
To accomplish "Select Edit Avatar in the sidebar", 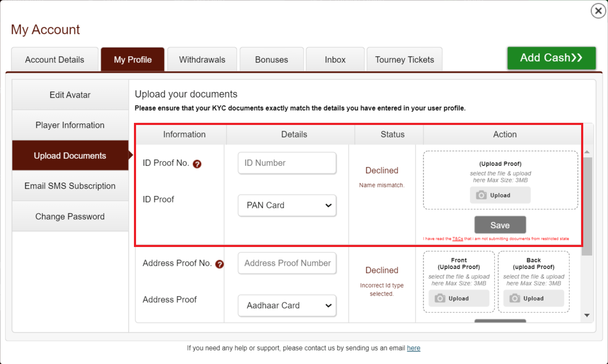I will [x=70, y=94].
